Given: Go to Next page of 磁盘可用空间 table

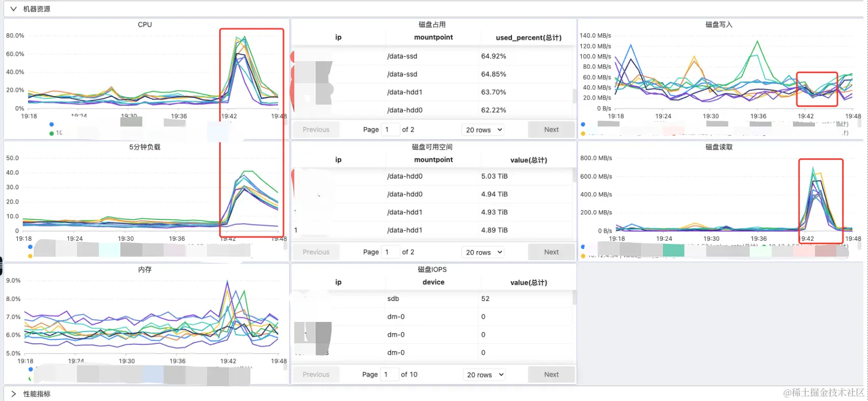Looking at the screenshot, I should coord(551,252).
